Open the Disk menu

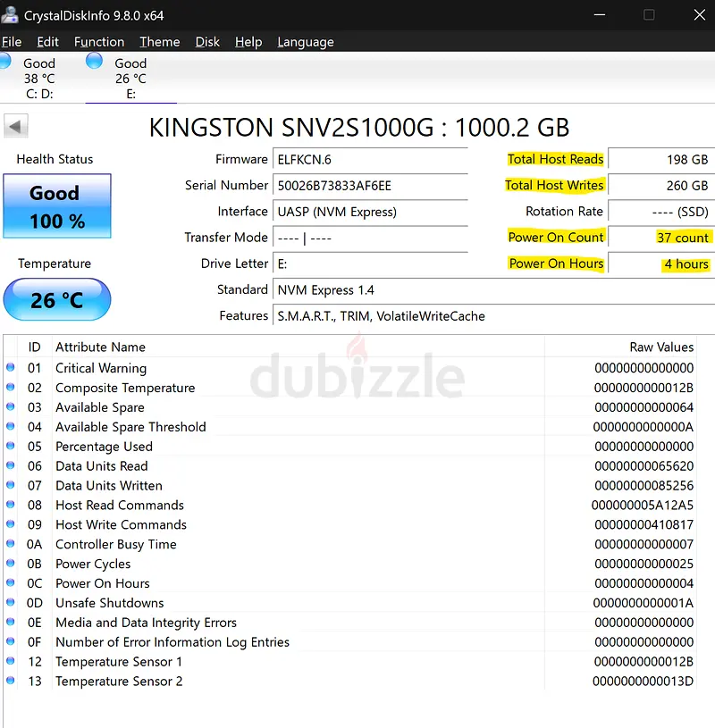tap(207, 42)
